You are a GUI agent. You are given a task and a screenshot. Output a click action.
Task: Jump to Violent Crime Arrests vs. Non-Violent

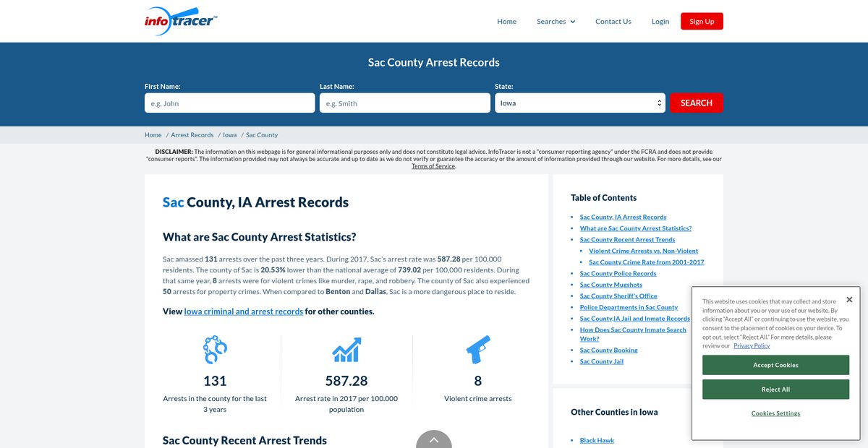[643, 251]
